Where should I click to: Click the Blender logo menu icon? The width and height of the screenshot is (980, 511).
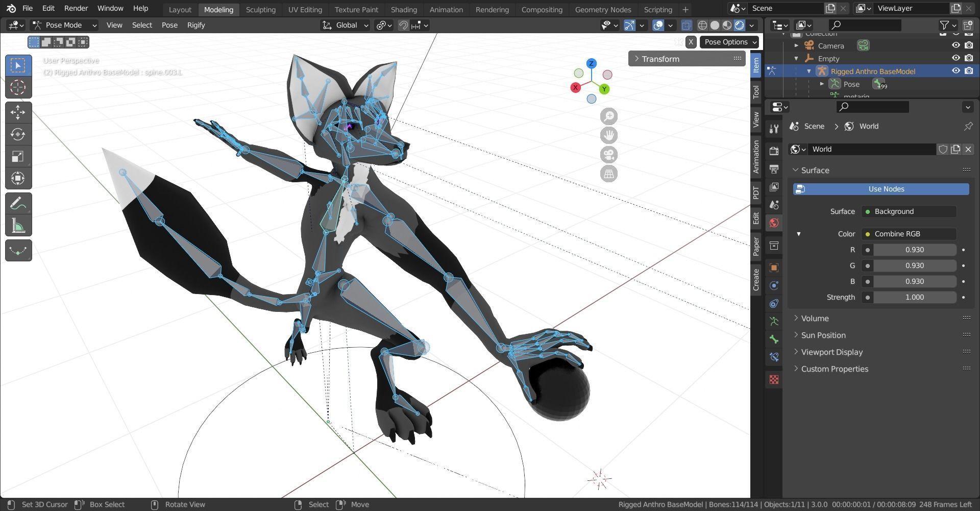coord(11,8)
